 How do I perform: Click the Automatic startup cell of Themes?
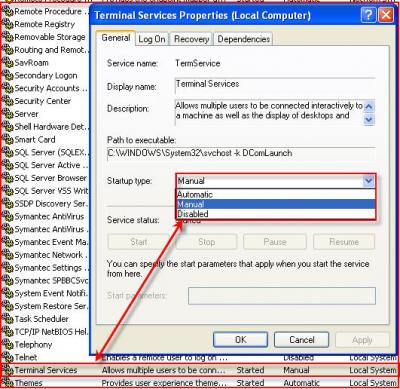[301, 383]
